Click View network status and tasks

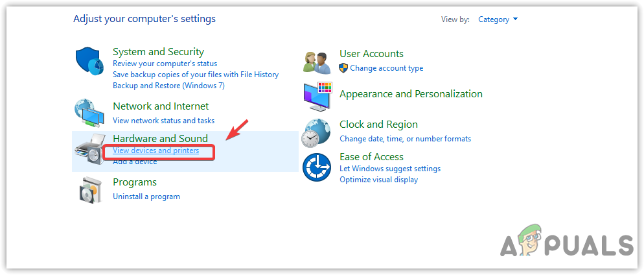163,121
